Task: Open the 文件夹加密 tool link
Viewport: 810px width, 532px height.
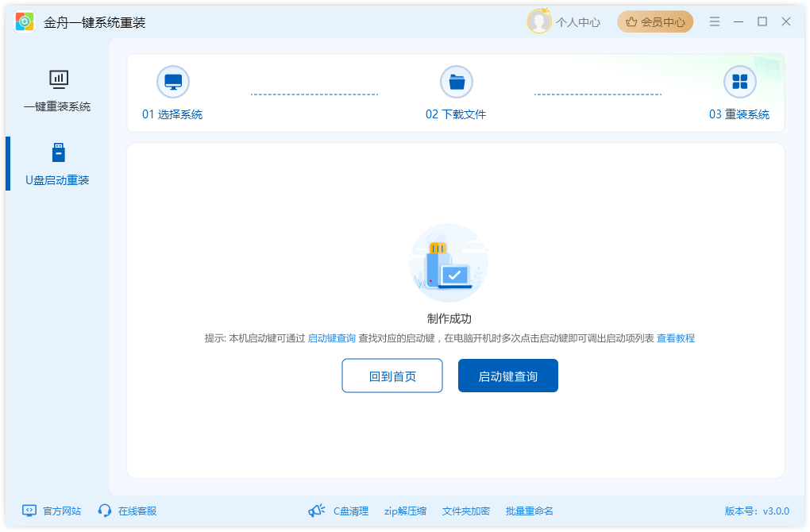Action: pos(466,511)
